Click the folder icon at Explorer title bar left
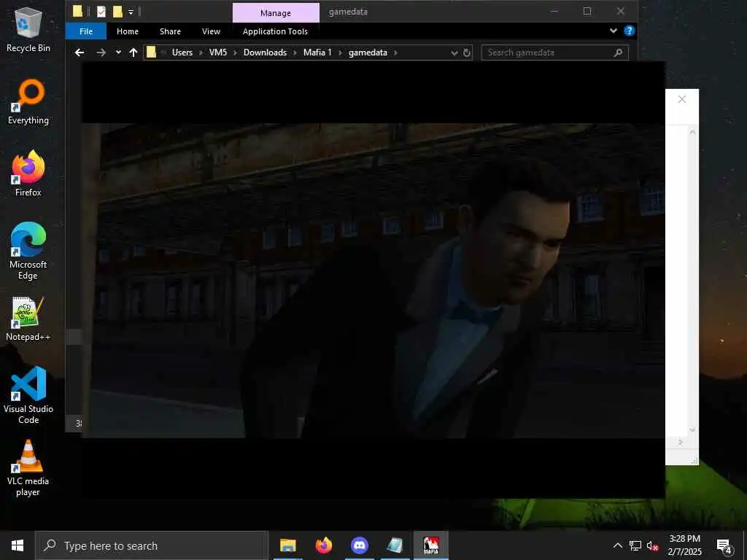 coord(77,12)
